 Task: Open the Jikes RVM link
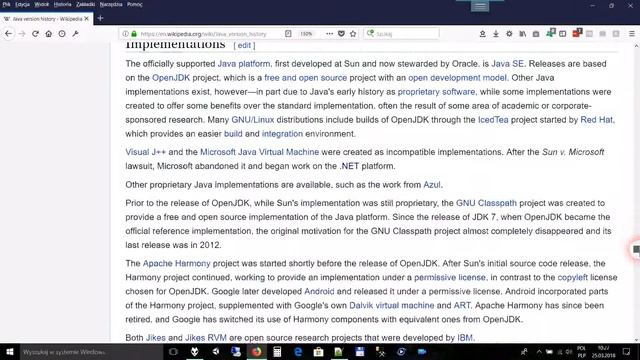pyautogui.click(x=206, y=338)
